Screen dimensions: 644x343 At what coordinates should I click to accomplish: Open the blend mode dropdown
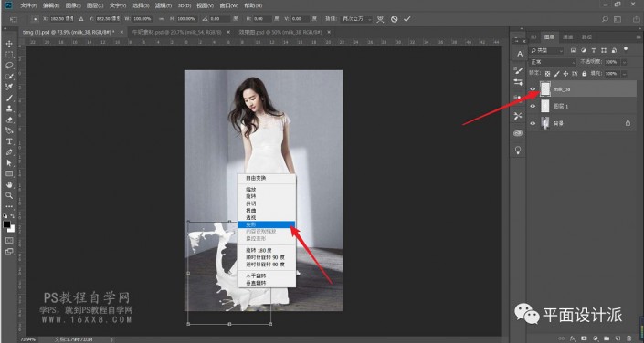[554, 62]
